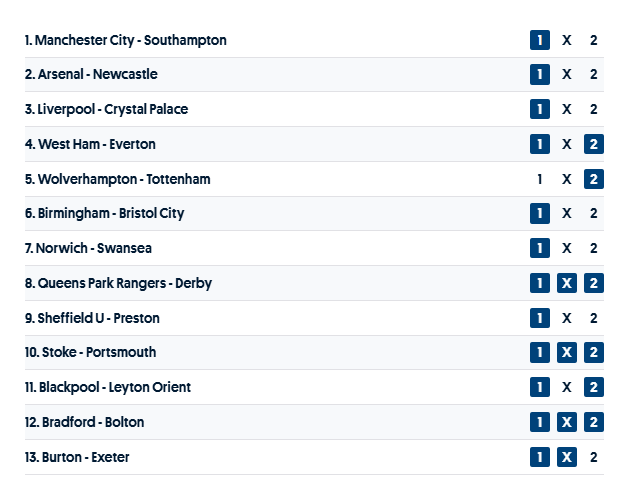628x486 pixels.
Task: Unmark home win for Bradford - Bolton
Action: point(540,422)
